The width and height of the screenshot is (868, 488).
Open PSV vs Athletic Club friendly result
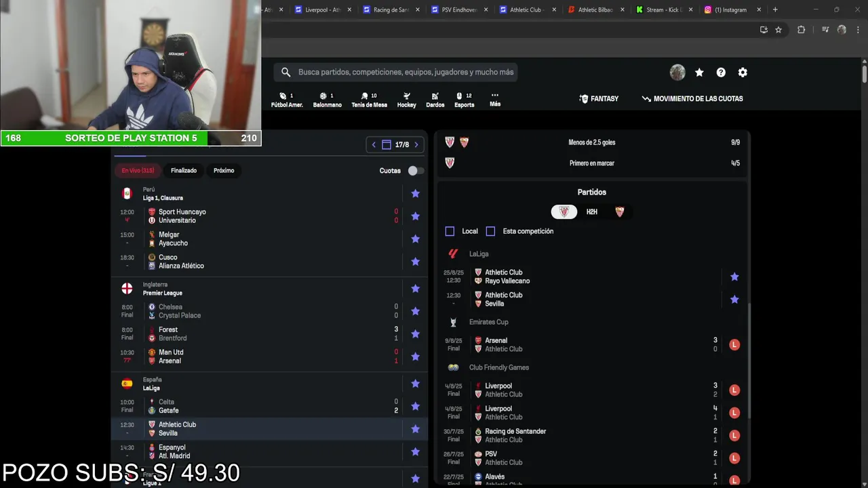pos(591,458)
